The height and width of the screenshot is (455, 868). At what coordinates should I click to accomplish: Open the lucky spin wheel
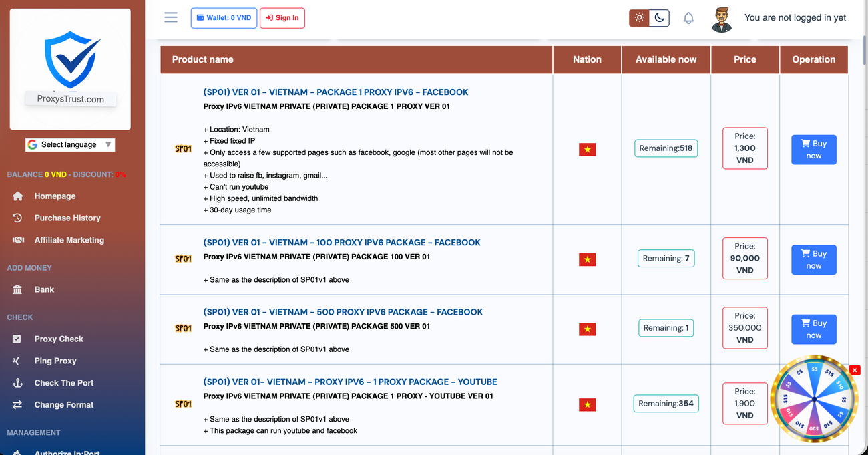pyautogui.click(x=814, y=400)
